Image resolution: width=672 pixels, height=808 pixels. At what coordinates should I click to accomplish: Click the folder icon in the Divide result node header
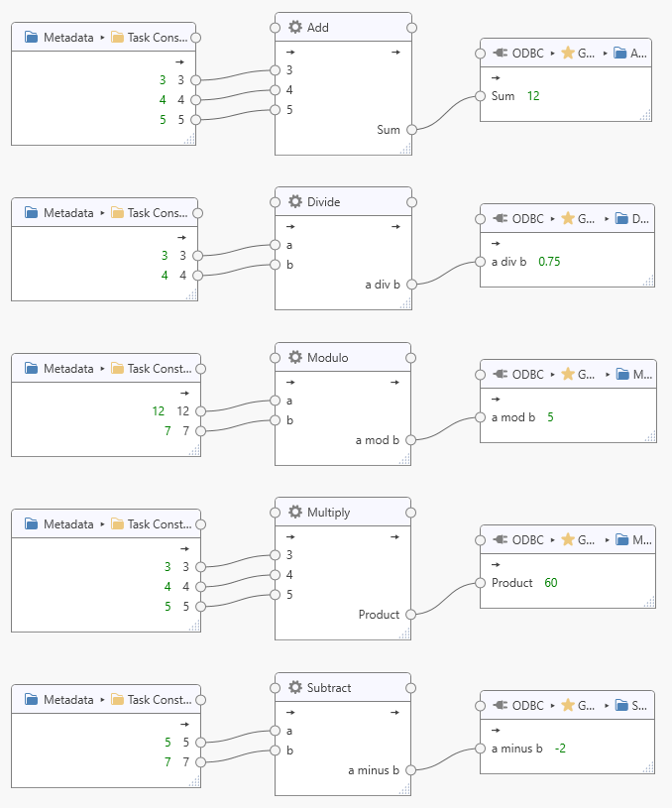click(620, 218)
